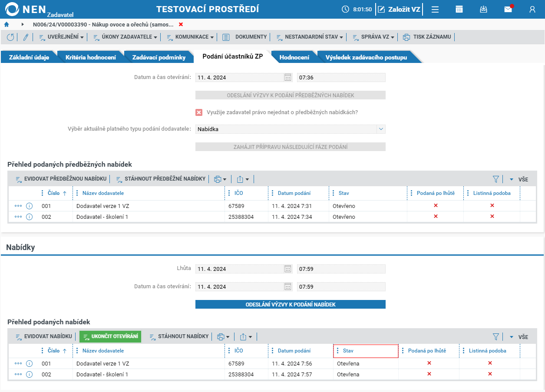The image size is (545, 392).
Task: Open info icon for offer at 7:57
Action: [30, 374]
